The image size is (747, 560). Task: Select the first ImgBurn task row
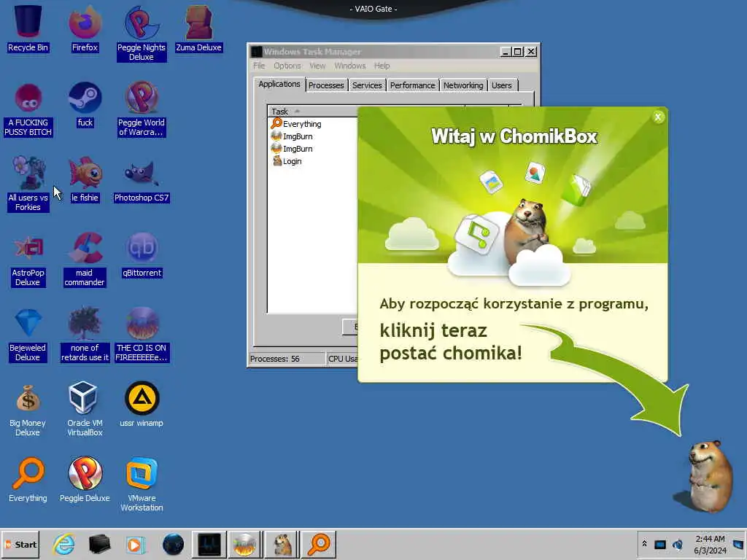(x=312, y=136)
